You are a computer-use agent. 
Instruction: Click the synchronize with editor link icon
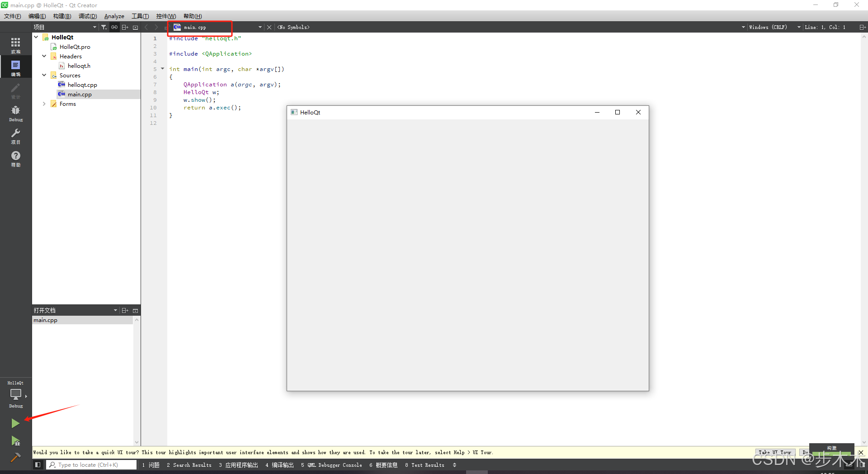pos(114,27)
